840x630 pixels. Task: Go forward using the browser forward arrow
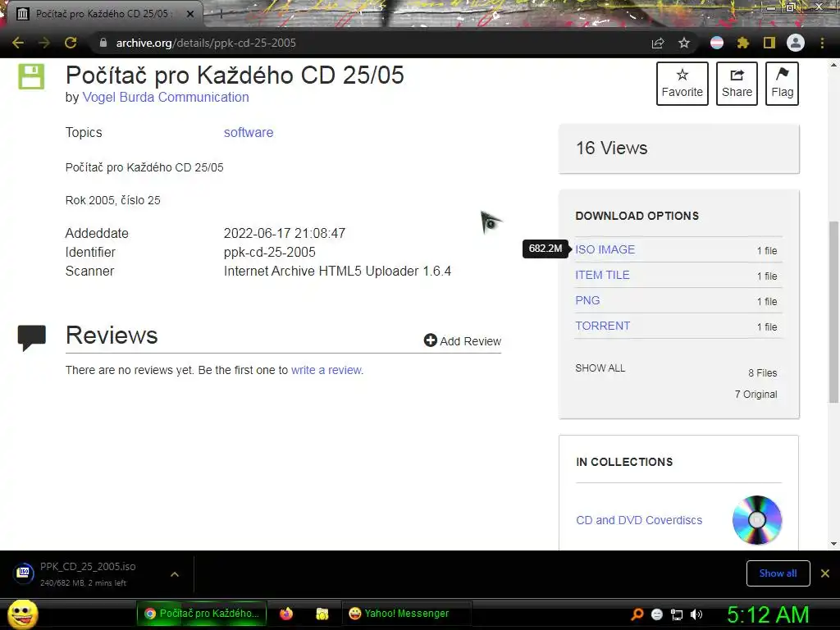point(44,43)
